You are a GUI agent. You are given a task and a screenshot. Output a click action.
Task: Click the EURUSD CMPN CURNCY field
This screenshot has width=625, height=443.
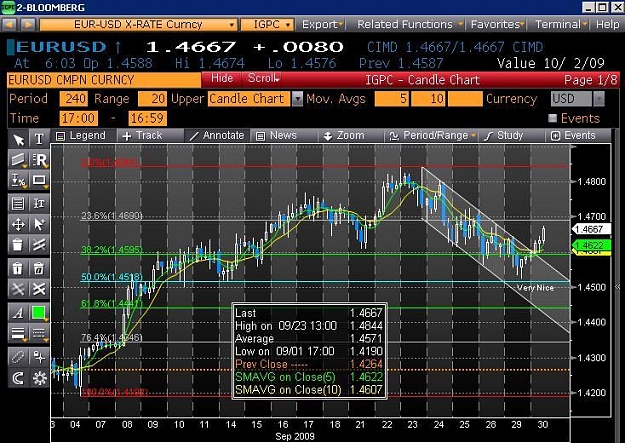104,80
